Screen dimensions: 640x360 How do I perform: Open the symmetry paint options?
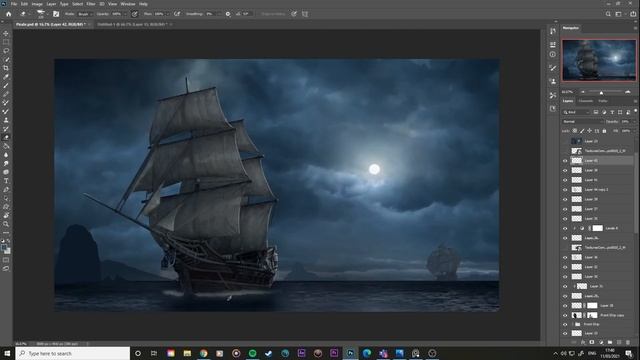tap(305, 14)
